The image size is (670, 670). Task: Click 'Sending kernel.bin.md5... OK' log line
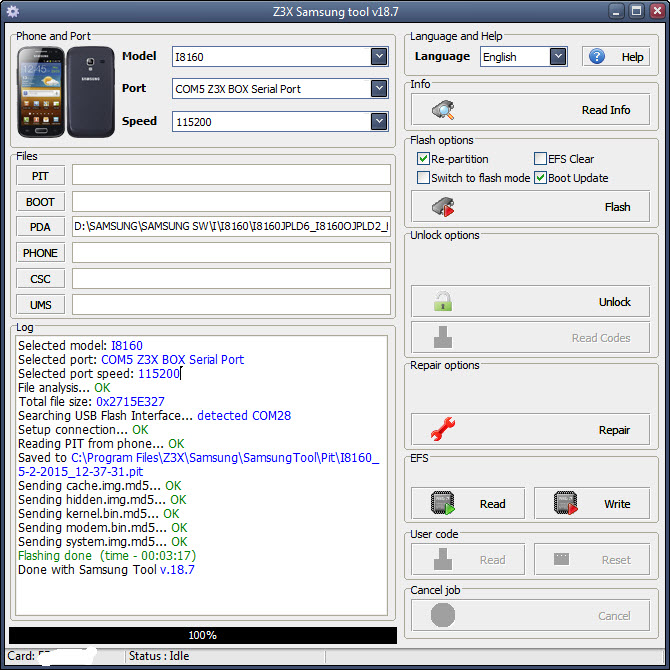click(x=99, y=514)
